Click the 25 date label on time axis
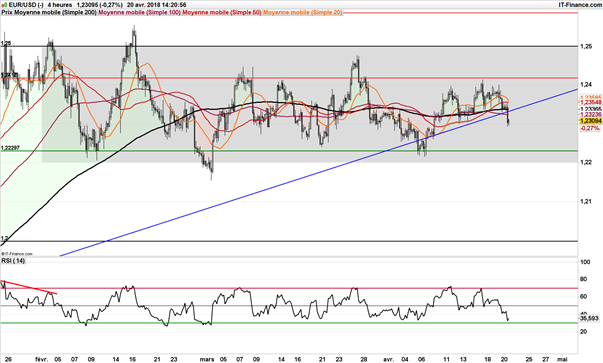 pyautogui.click(x=529, y=360)
